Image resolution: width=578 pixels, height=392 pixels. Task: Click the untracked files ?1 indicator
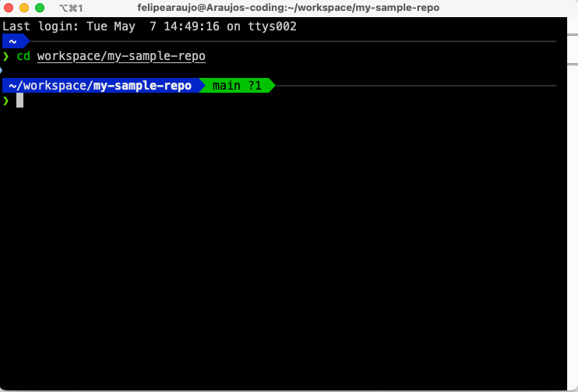255,86
